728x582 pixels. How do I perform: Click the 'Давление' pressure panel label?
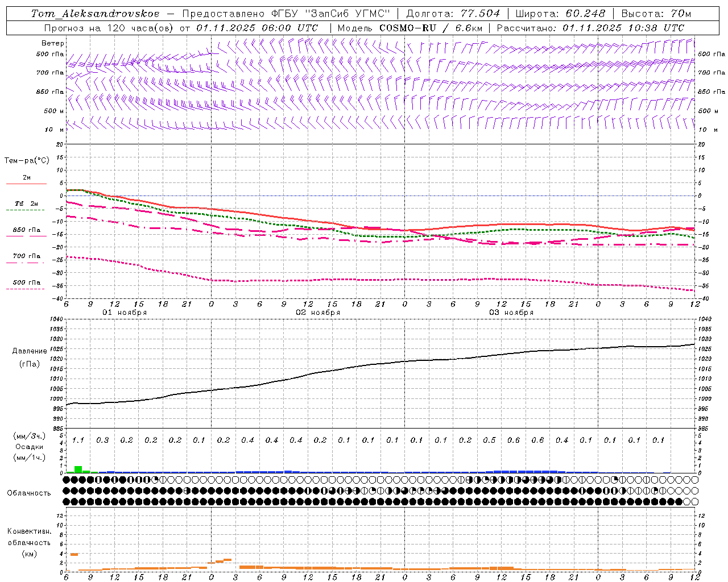click(x=30, y=351)
